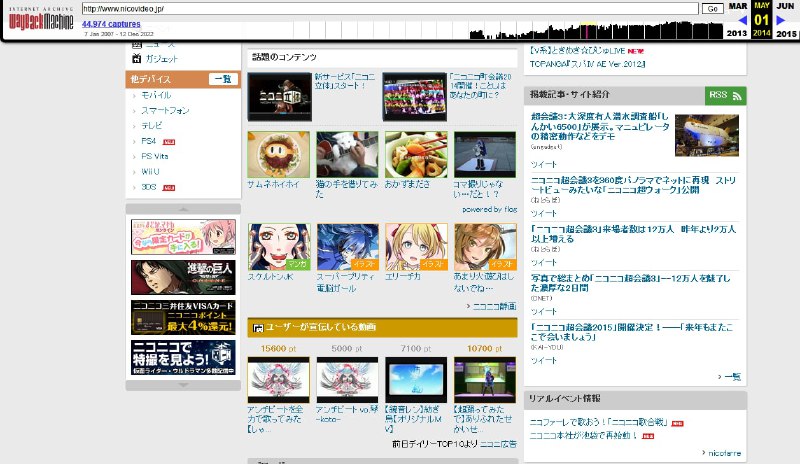Image resolution: width=800 pixels, height=464 pixels.
Task: Click the Wayback Machine logo
Action: coord(40,19)
